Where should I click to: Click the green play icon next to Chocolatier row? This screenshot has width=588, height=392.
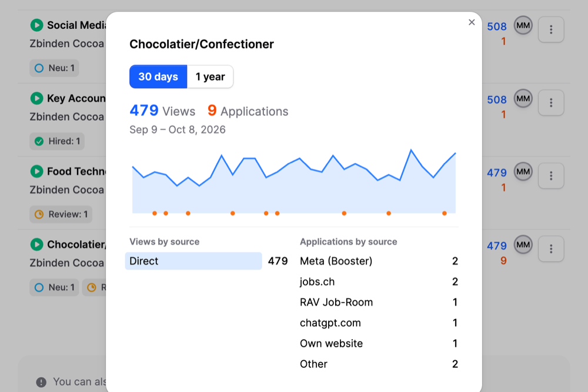[x=36, y=244]
